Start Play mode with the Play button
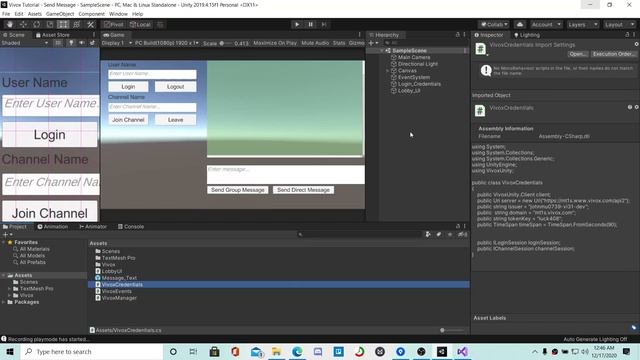Image resolution: width=640 pixels, height=360 pixels. 297,24
